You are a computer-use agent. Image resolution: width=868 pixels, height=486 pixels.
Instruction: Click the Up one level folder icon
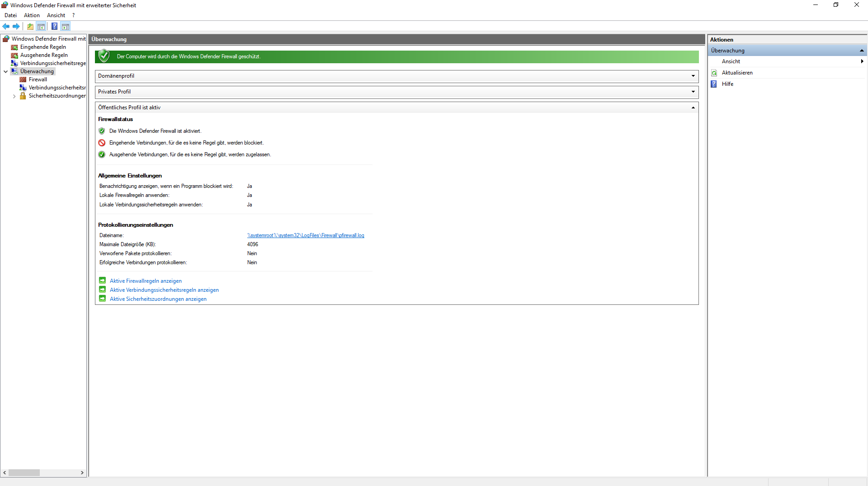[x=30, y=26]
